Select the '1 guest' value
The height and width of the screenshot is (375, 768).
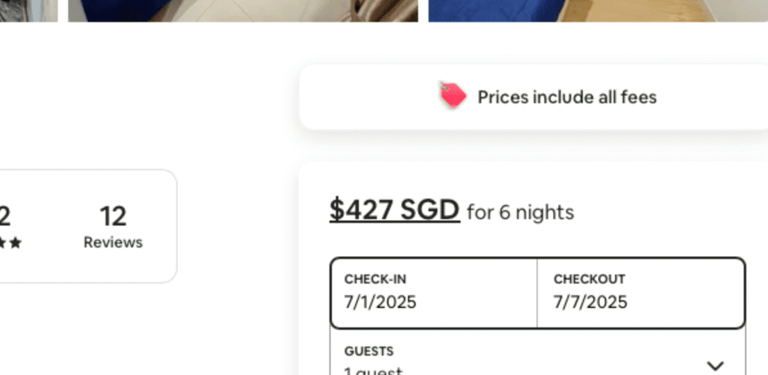[373, 371]
